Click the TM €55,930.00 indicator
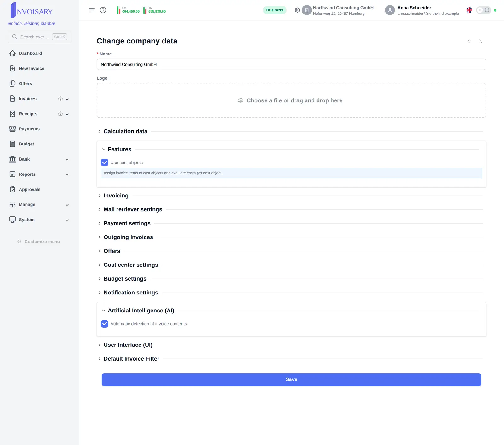This screenshot has width=504, height=445. coord(155,10)
